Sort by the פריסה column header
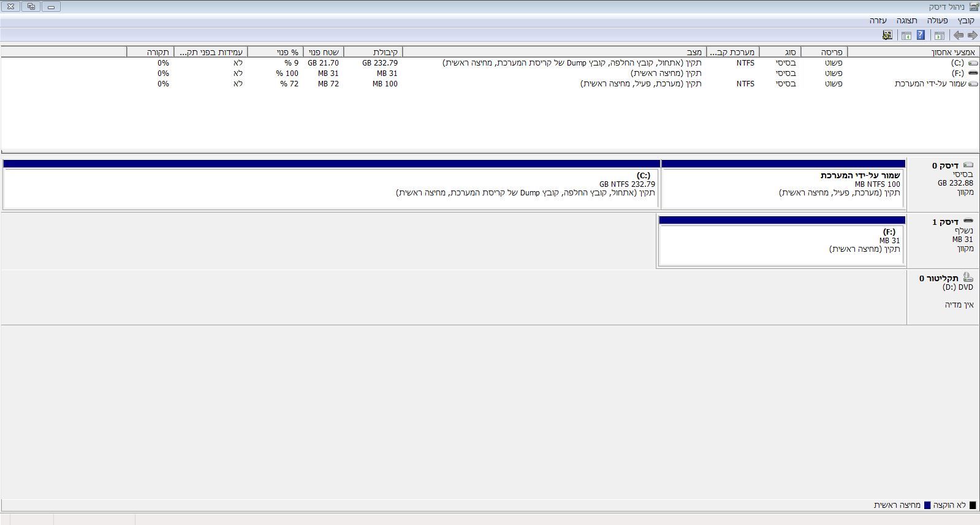Viewport: 980px width, 525px height. click(x=824, y=52)
